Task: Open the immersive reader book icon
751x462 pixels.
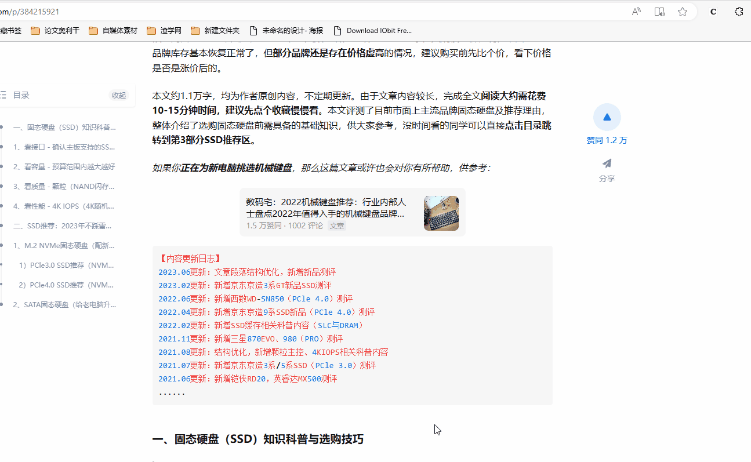Action: 660,11
